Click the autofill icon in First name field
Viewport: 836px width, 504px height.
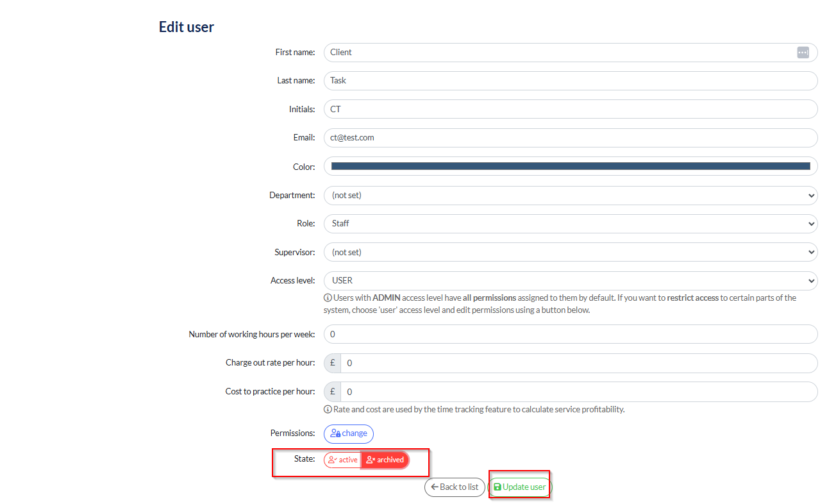tap(803, 53)
